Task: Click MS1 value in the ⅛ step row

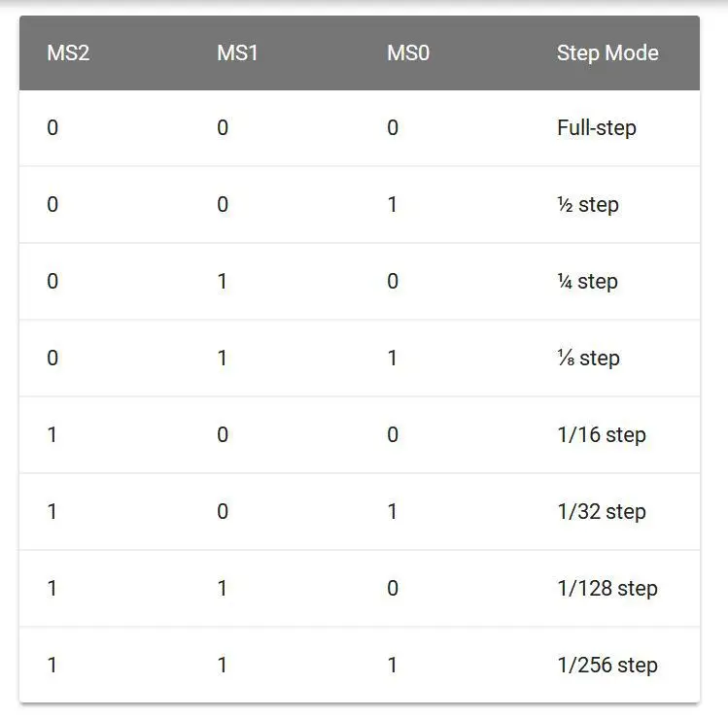Action: (222, 359)
